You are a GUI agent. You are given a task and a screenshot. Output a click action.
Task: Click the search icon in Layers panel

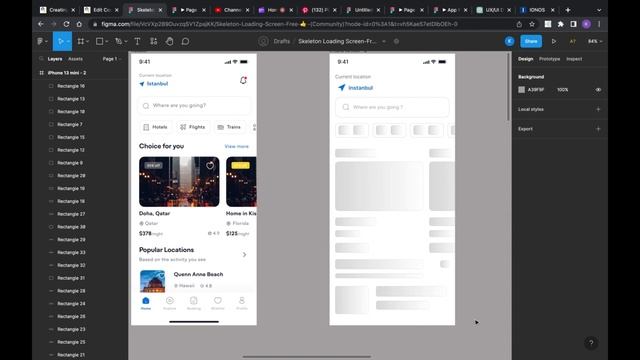click(x=41, y=59)
